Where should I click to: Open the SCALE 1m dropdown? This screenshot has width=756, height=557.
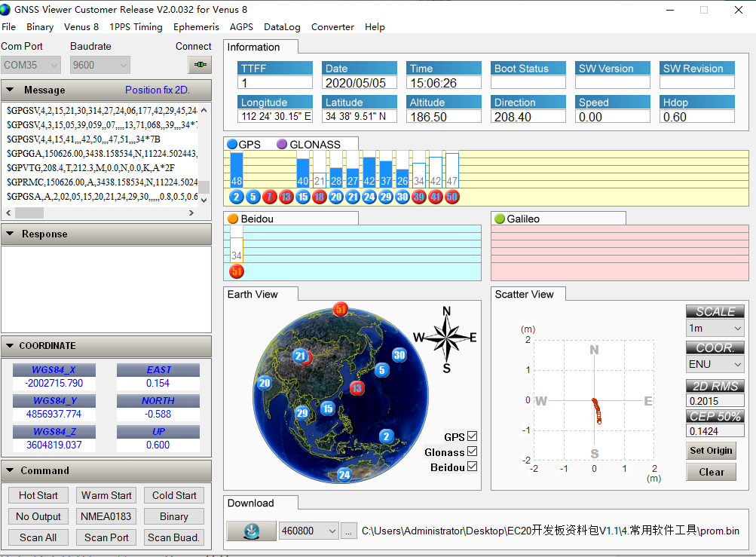pyautogui.click(x=715, y=329)
